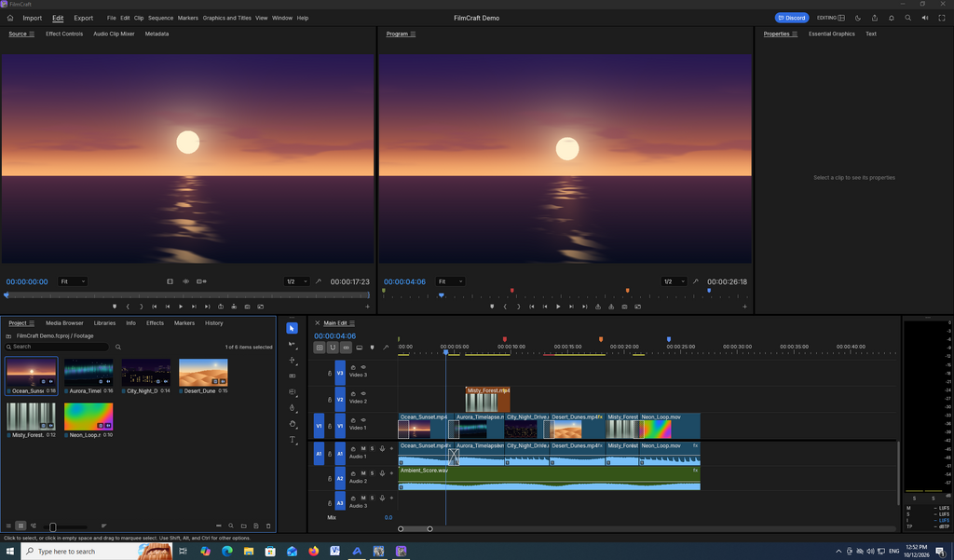Hide the Video 3 track output
The height and width of the screenshot is (560, 954).
click(x=363, y=368)
